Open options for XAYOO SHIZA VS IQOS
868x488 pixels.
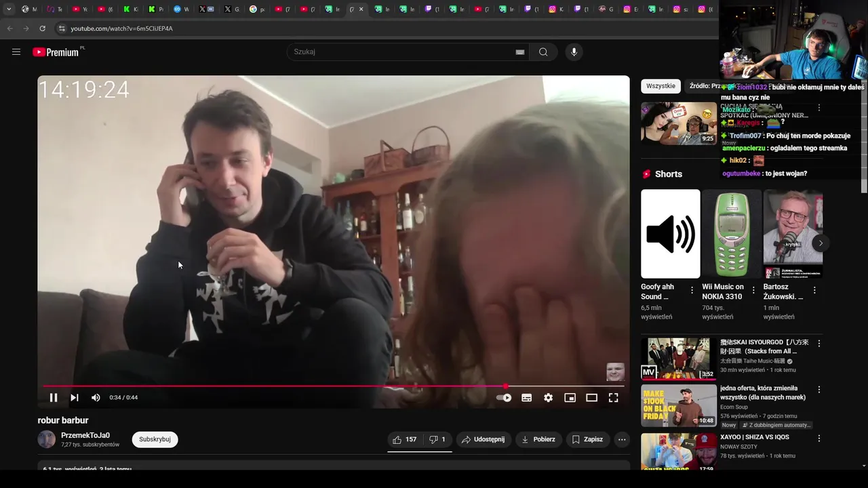coord(818,439)
